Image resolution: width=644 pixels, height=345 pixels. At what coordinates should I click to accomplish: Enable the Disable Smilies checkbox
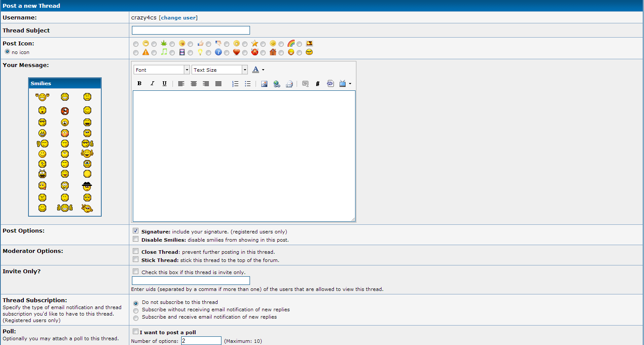tap(136, 239)
